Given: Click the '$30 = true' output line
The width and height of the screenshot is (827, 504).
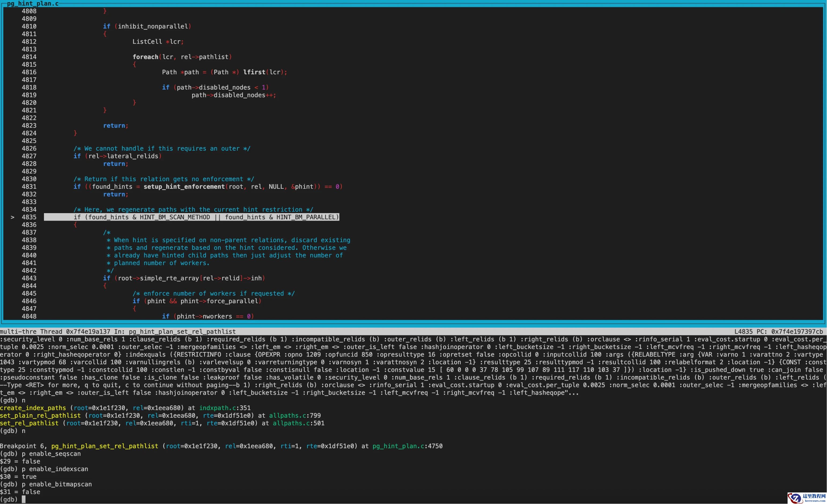Looking at the screenshot, I should (x=18, y=476).
